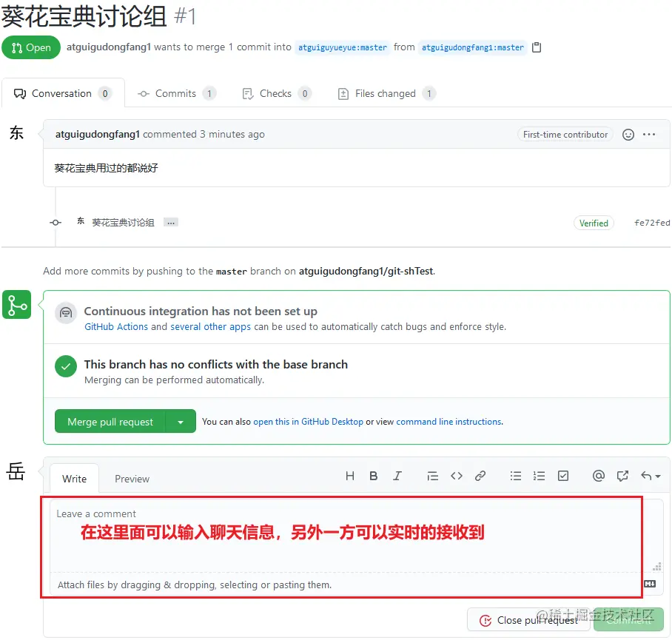This screenshot has width=672, height=640.
Task: Click the 岳 avatar beside the editor
Action: point(16,471)
